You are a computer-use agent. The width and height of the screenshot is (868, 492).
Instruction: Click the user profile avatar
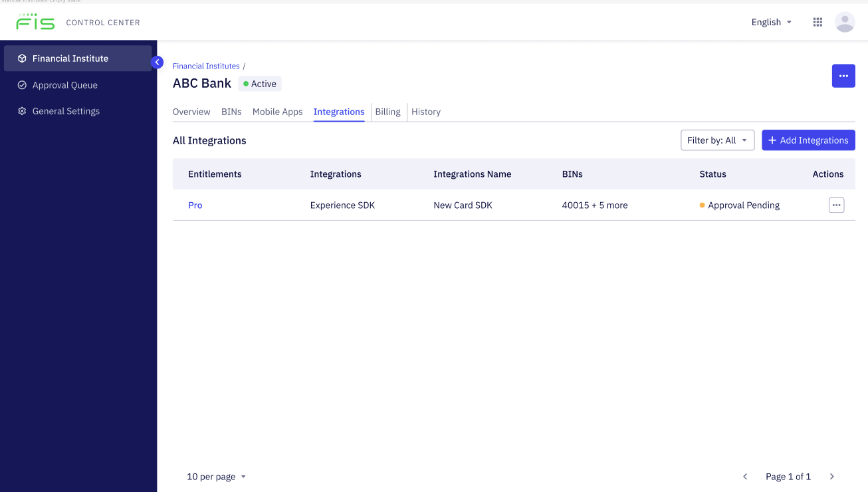coord(845,21)
